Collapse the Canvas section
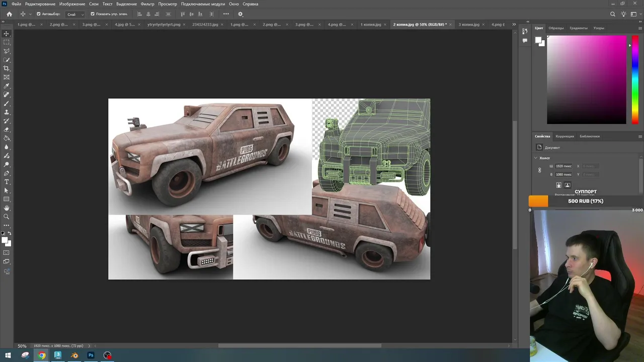644x362 pixels. point(536,158)
